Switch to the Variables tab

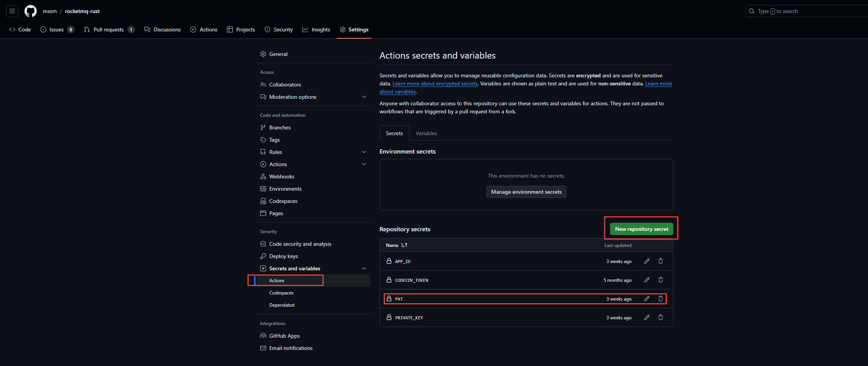point(426,133)
